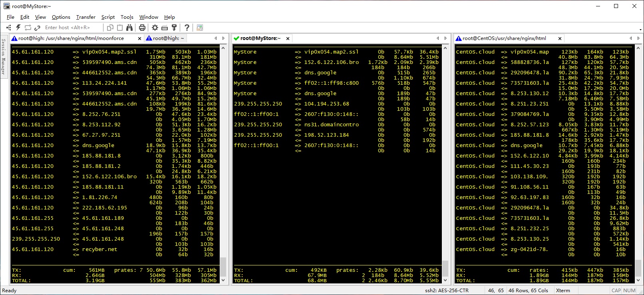The image size is (644, 295).
Task: Open the File menu
Action: tap(10, 17)
